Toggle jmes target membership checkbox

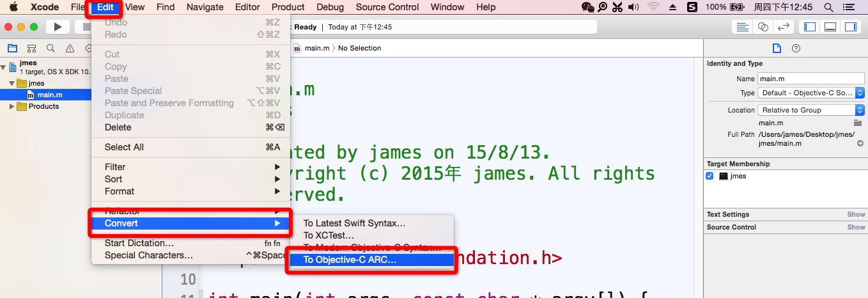[709, 176]
